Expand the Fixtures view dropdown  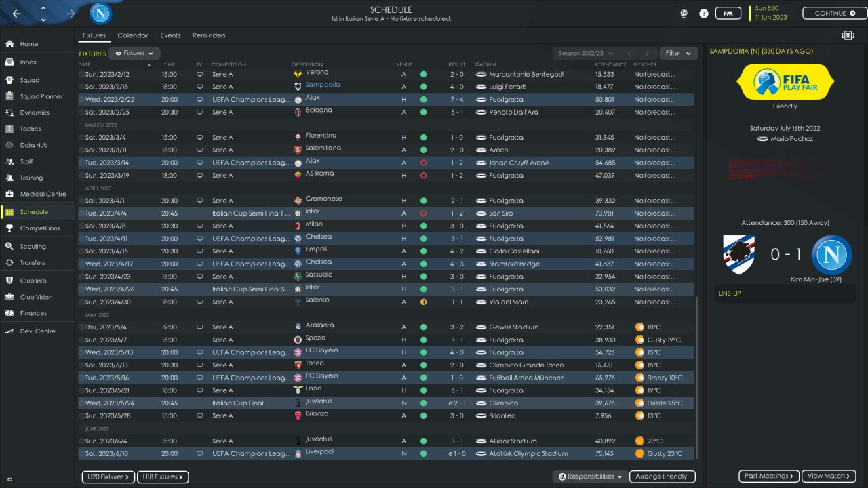(x=134, y=53)
